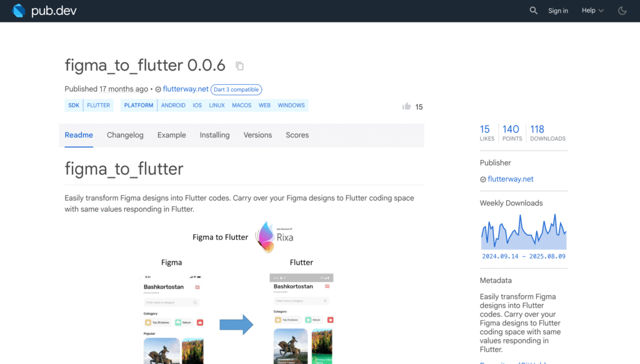This screenshot has height=364, width=640.
Task: Toggle dark mode with the moon icon
Action: (x=622, y=10)
